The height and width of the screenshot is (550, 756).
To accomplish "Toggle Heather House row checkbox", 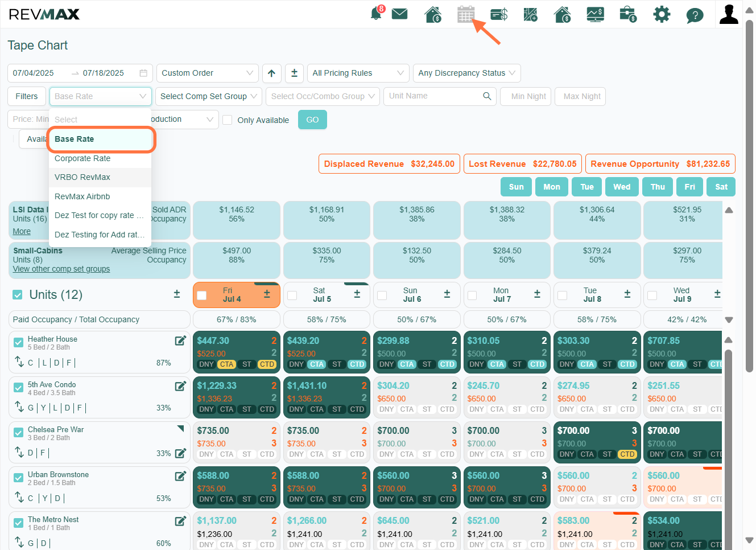I will [x=18, y=342].
